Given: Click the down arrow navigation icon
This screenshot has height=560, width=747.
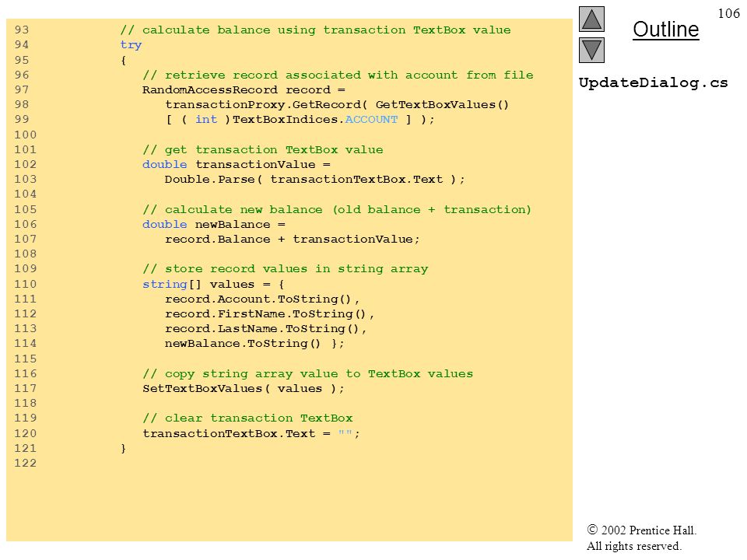Looking at the screenshot, I should pyautogui.click(x=591, y=50).
